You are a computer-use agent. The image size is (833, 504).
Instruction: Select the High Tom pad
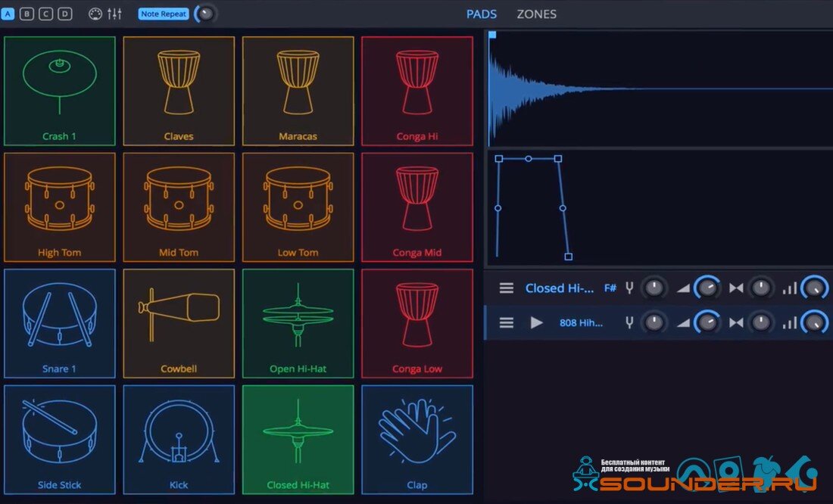[60, 207]
